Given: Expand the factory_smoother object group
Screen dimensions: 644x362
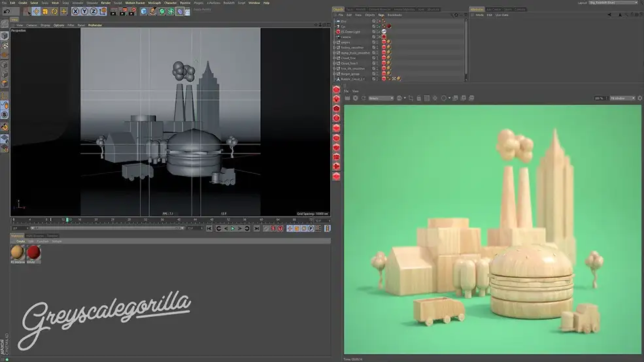Looking at the screenshot, I should click(x=334, y=48).
